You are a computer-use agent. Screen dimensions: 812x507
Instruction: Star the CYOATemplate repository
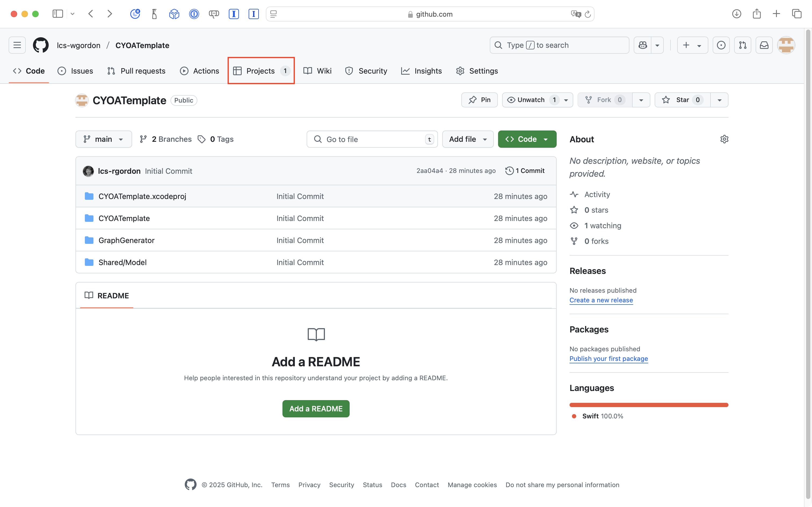point(682,100)
